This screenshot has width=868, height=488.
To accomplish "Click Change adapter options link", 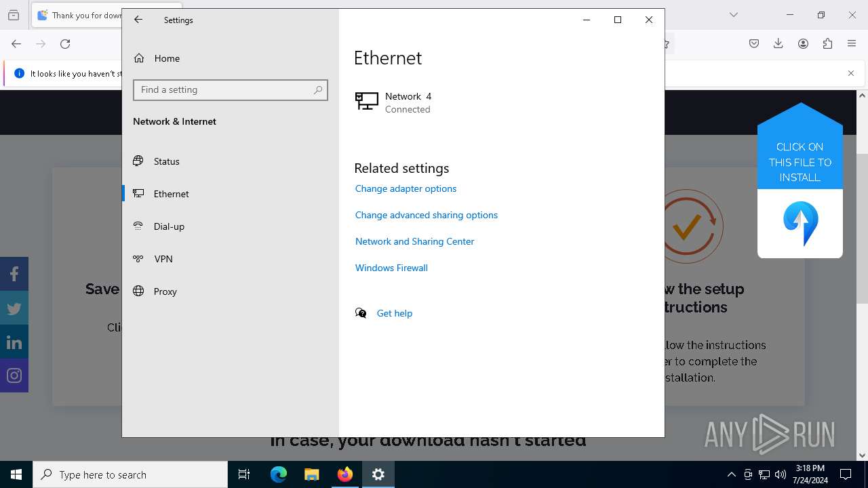I will tap(406, 188).
